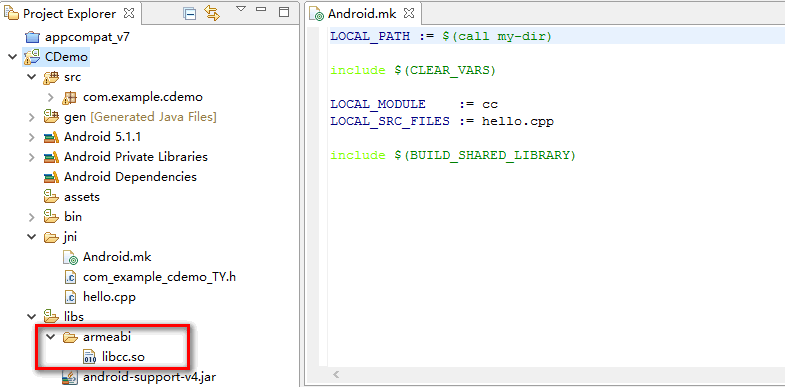Collapse All in Project Explorer toolbar
Viewport: 785px width, 387px height.
point(190,14)
